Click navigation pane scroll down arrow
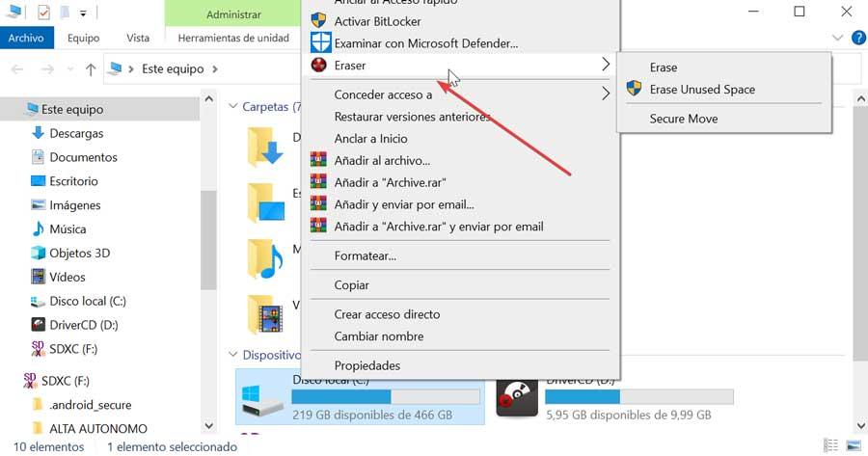 tap(208, 425)
